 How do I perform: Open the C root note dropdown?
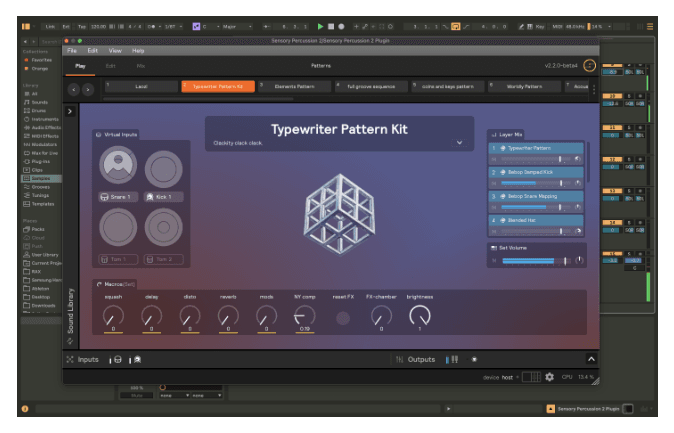coord(211,27)
